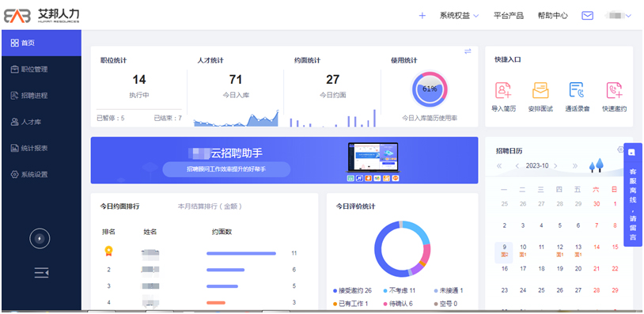Click 已结束：7 label
Screen dimensions: 644x314
click(168, 118)
